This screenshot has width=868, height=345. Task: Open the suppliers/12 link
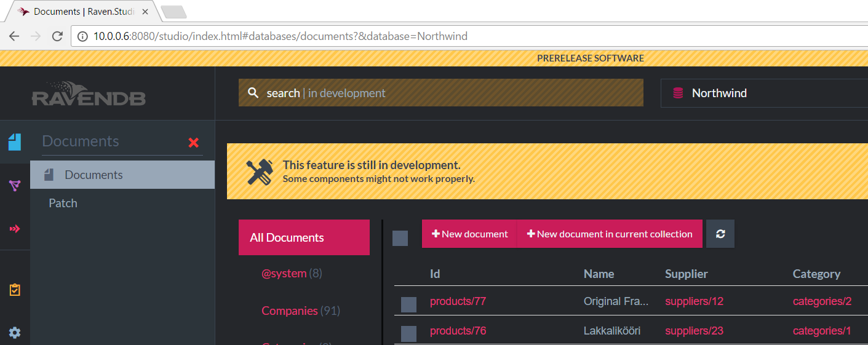[x=694, y=301]
